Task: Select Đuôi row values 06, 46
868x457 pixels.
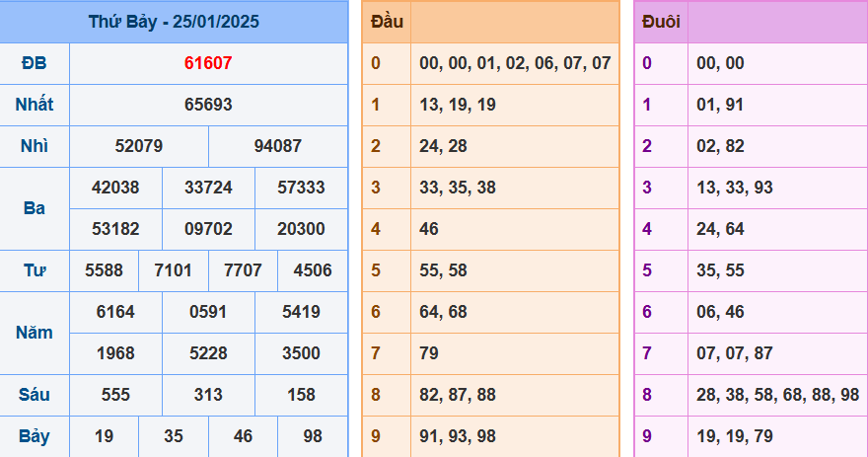Action: click(720, 312)
